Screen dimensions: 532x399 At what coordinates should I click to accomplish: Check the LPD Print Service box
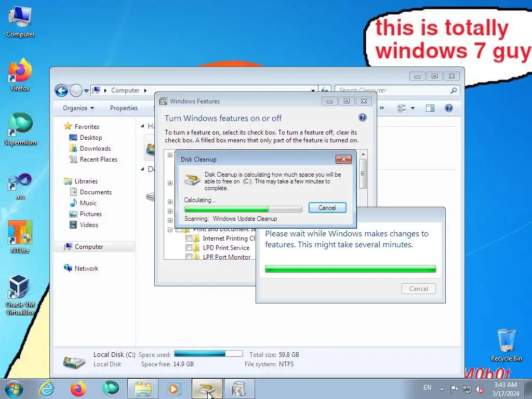click(189, 247)
